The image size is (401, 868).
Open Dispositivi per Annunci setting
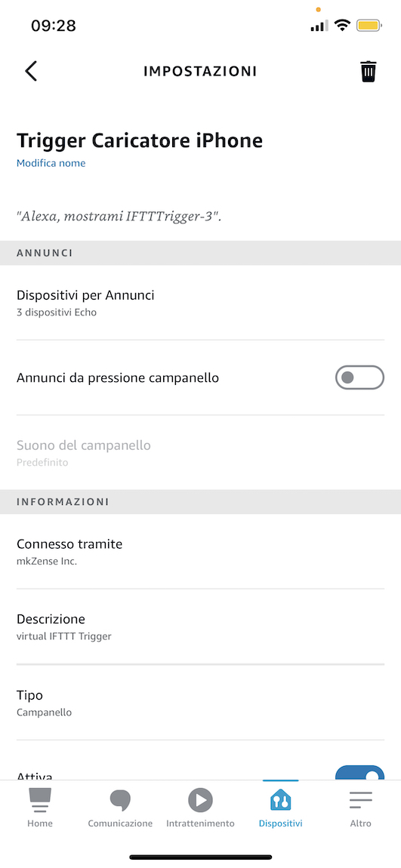pos(201,303)
